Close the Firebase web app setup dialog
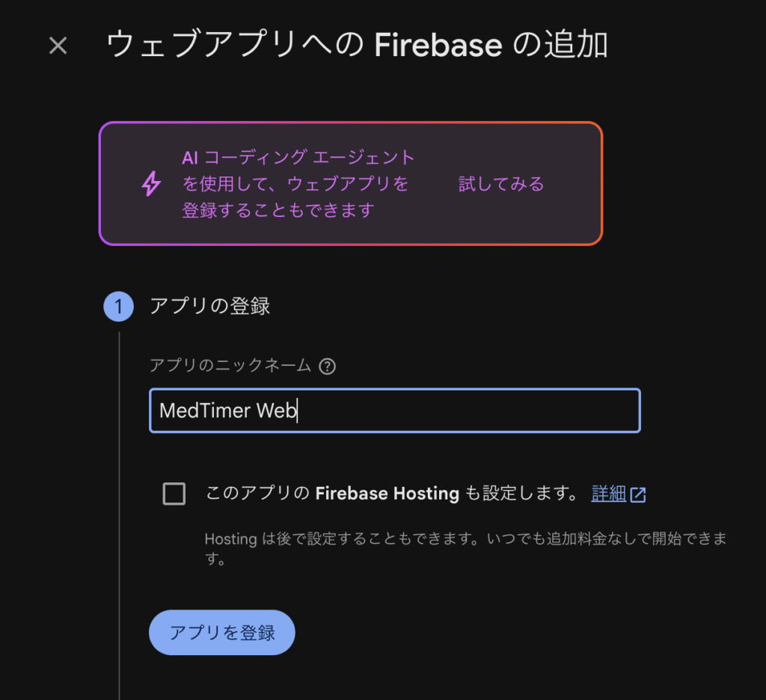 pyautogui.click(x=58, y=46)
